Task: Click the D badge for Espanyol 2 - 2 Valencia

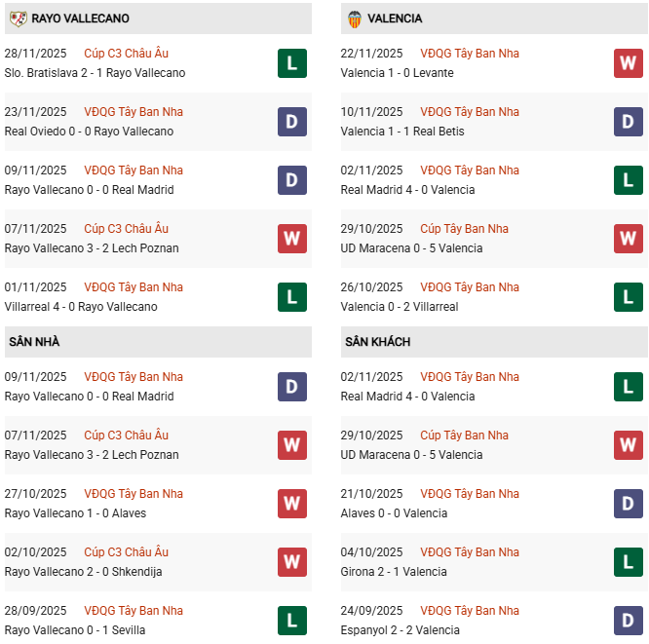Action: coord(629,621)
